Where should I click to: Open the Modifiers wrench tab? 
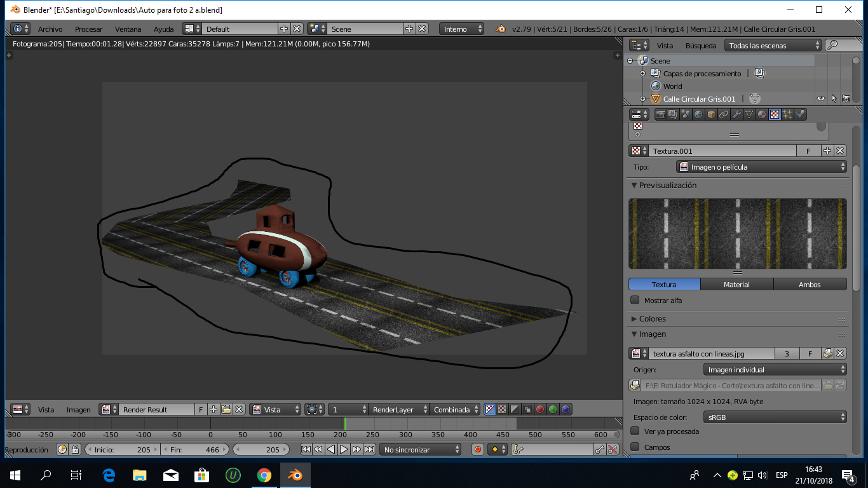pyautogui.click(x=736, y=114)
